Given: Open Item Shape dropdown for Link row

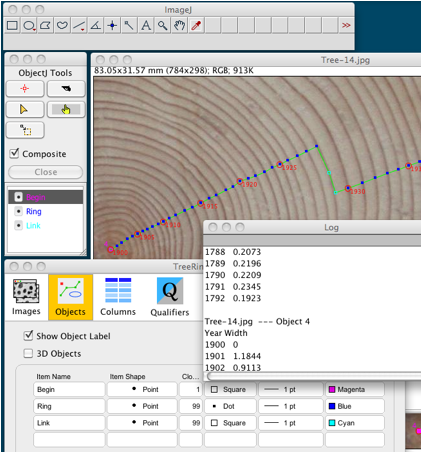Looking at the screenshot, I should click(142, 423).
